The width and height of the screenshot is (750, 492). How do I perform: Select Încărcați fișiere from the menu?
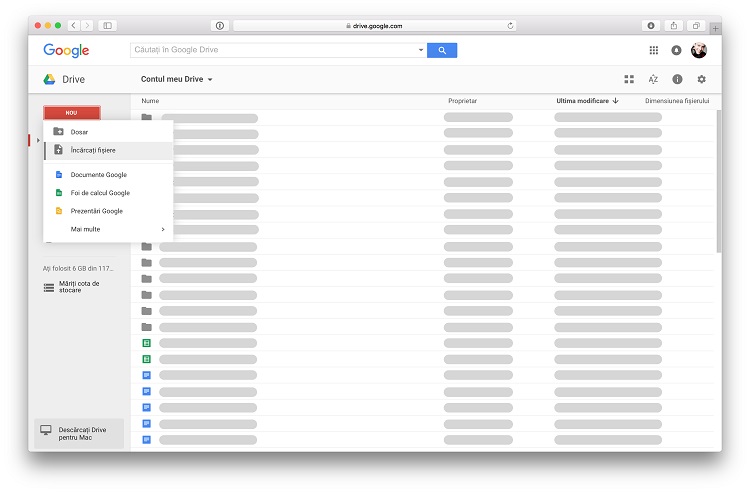click(x=93, y=150)
